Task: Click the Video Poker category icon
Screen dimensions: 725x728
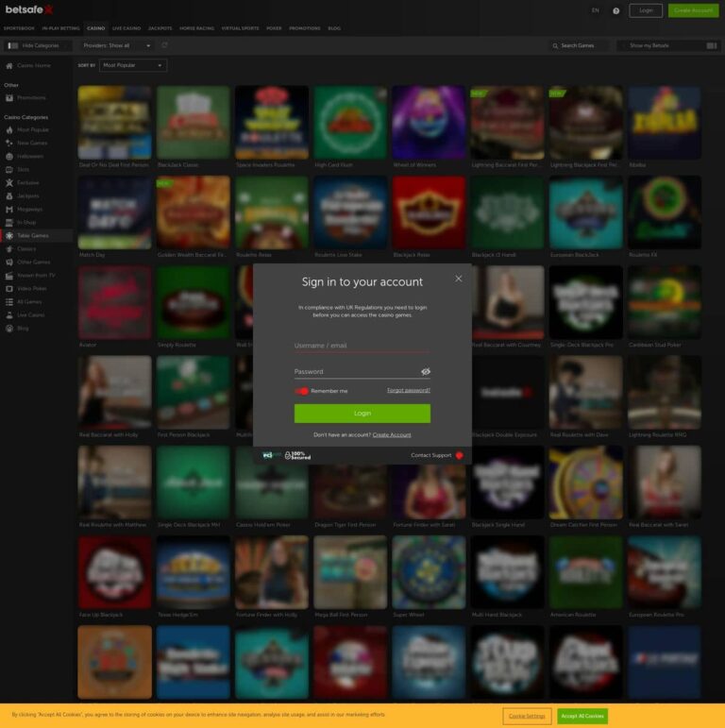Action: [8, 289]
